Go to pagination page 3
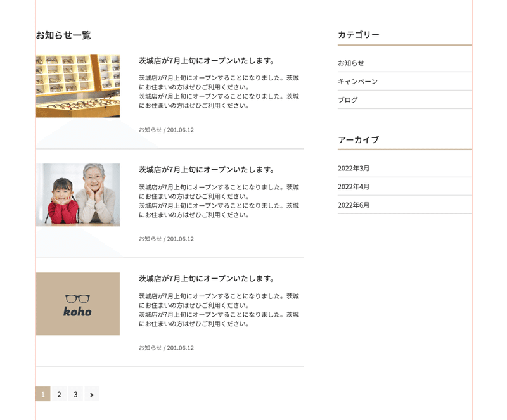 point(75,394)
